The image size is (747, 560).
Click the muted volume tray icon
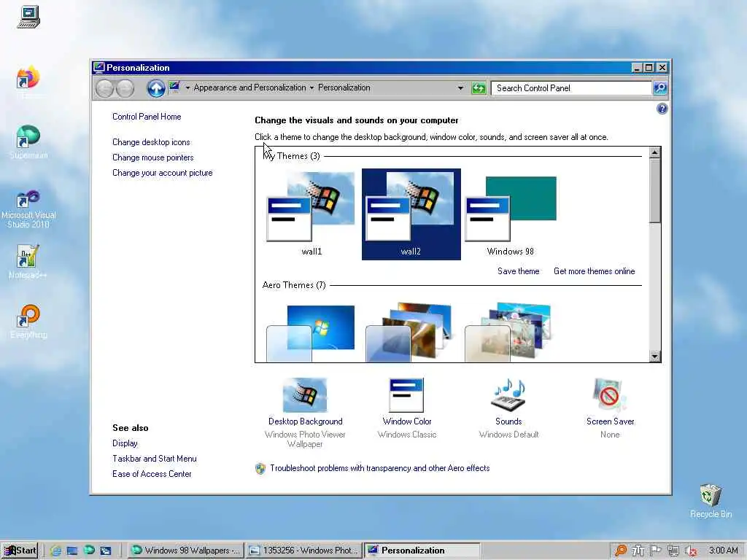click(691, 551)
